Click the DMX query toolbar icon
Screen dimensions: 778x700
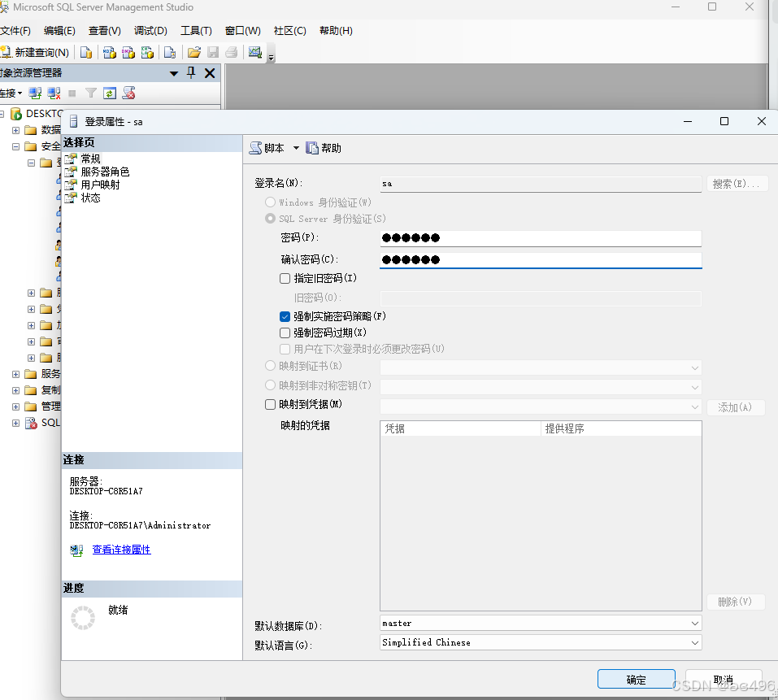coord(128,52)
